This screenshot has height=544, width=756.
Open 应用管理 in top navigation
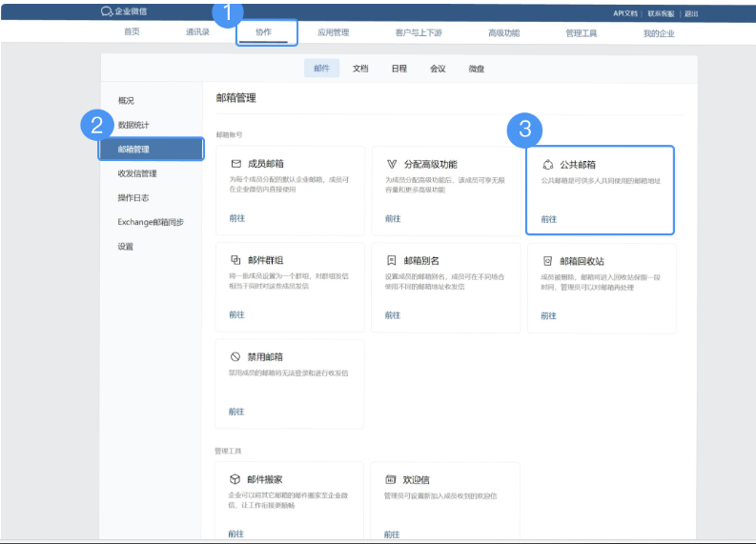[333, 32]
